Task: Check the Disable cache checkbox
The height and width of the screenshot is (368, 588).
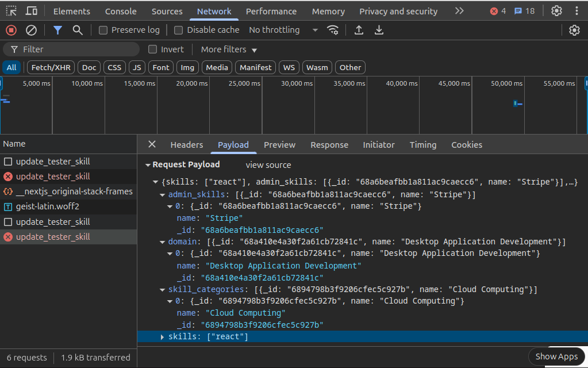Action: (179, 30)
